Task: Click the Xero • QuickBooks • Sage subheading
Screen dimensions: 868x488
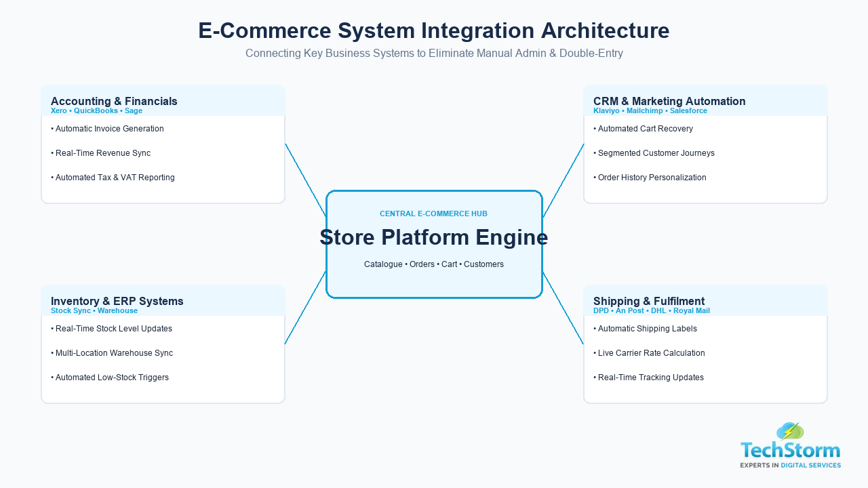Action: pos(96,110)
